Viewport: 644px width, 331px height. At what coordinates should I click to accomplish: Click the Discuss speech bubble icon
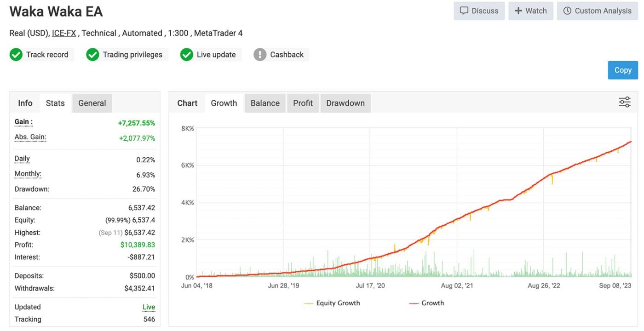pos(464,11)
